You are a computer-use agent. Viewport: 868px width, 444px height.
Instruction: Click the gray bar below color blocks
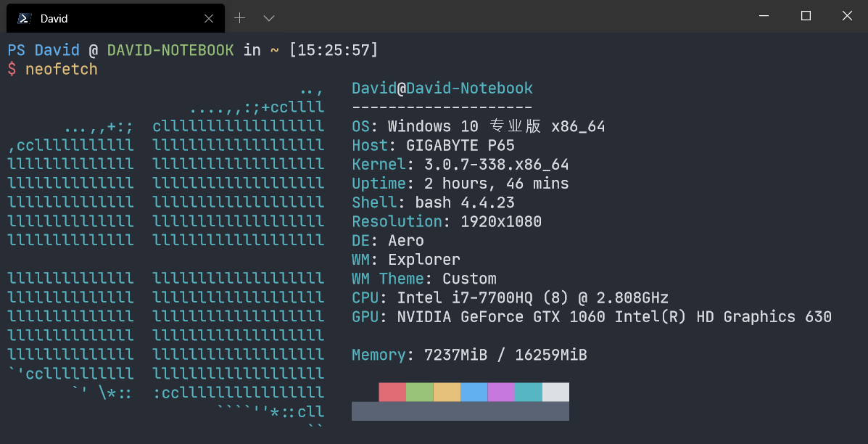point(460,411)
